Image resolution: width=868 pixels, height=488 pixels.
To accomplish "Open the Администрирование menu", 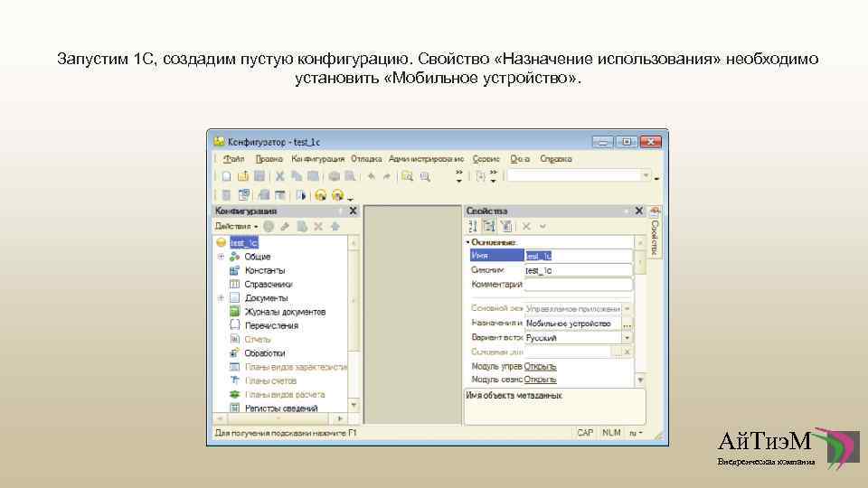I will click(426, 159).
